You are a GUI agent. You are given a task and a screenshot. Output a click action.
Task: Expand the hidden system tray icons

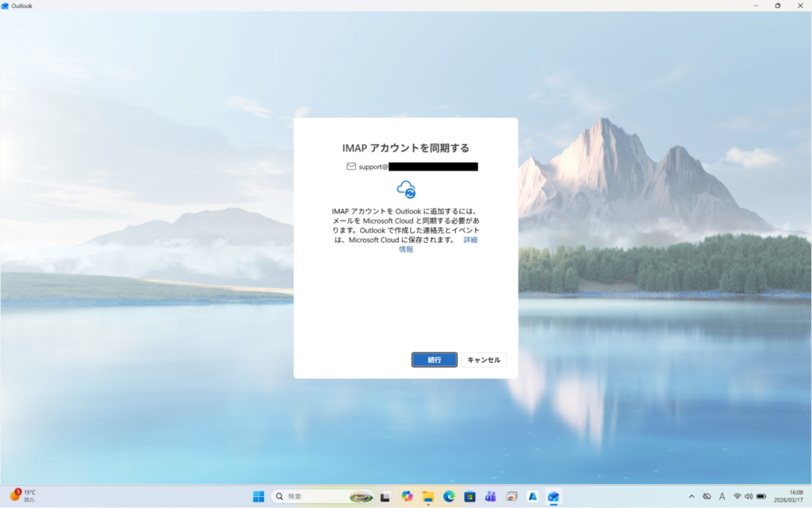coord(691,496)
